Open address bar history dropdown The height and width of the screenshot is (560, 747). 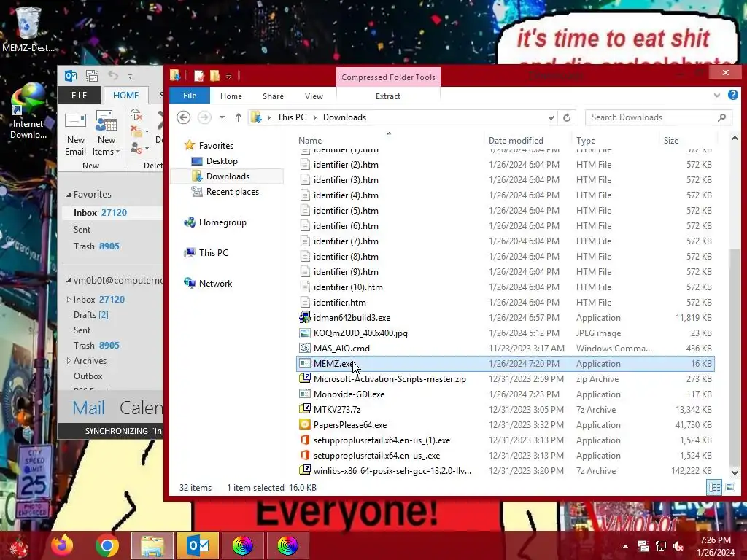[551, 117]
